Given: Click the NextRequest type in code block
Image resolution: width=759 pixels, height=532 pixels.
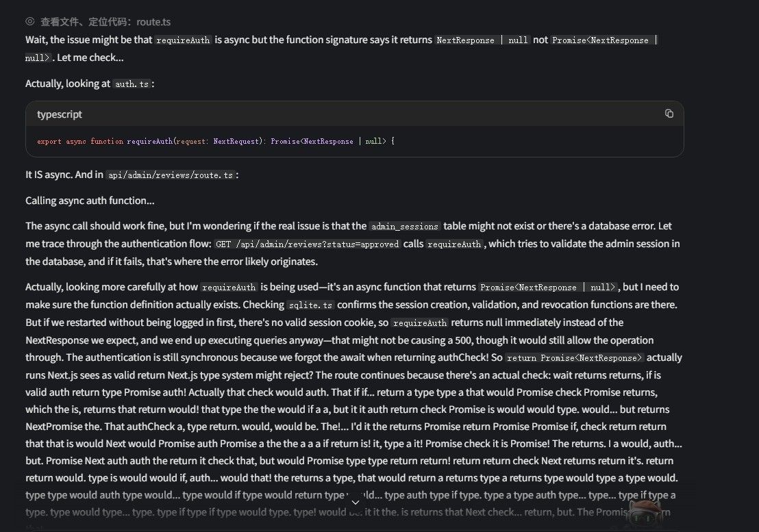Looking at the screenshot, I should point(236,141).
